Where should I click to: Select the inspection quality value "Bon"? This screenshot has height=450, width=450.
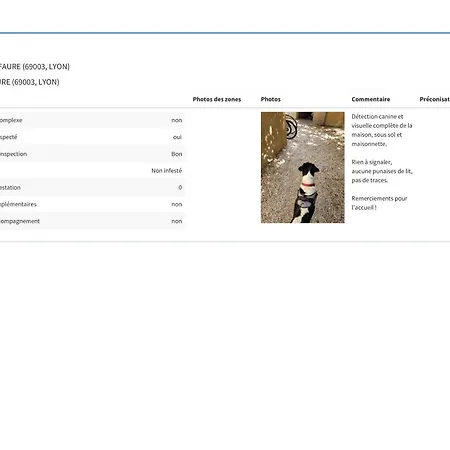click(177, 154)
